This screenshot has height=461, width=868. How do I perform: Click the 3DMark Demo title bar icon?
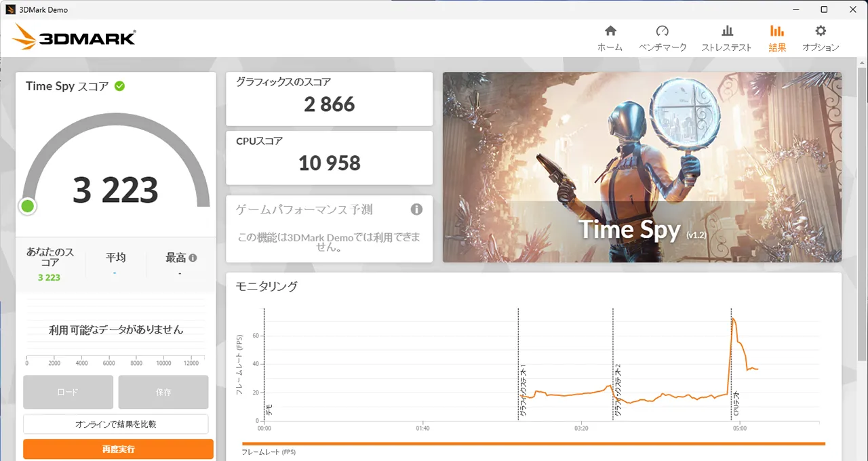pos(10,9)
